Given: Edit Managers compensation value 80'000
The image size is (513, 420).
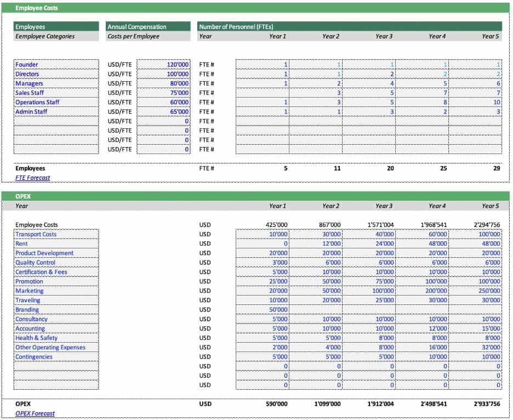Looking at the screenshot, I should pos(163,83).
